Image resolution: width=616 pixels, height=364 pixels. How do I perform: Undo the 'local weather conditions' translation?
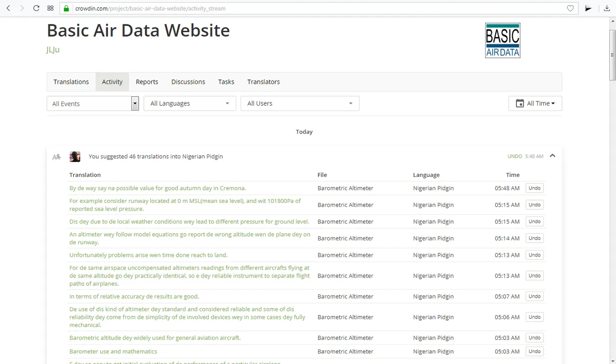click(x=534, y=222)
